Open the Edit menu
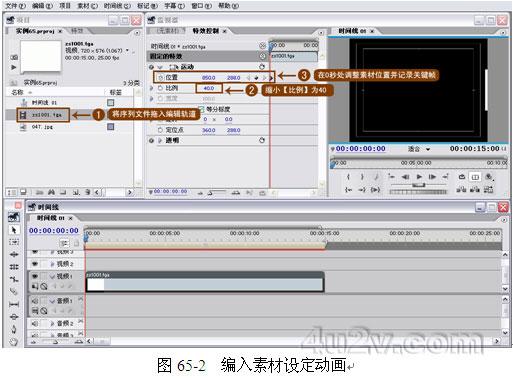This screenshot has height=379, width=513. click(x=42, y=6)
